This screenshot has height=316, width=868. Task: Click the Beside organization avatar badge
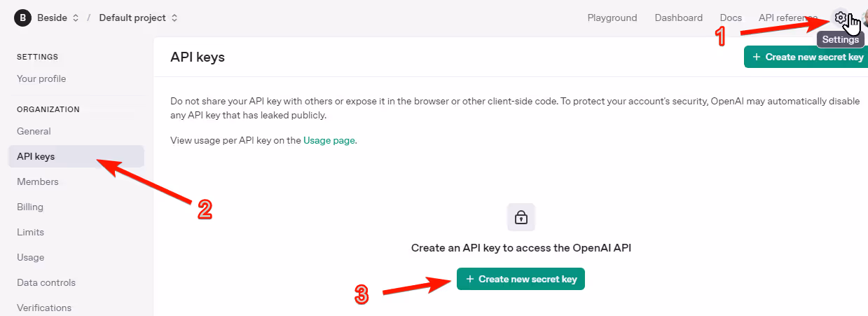(x=23, y=18)
